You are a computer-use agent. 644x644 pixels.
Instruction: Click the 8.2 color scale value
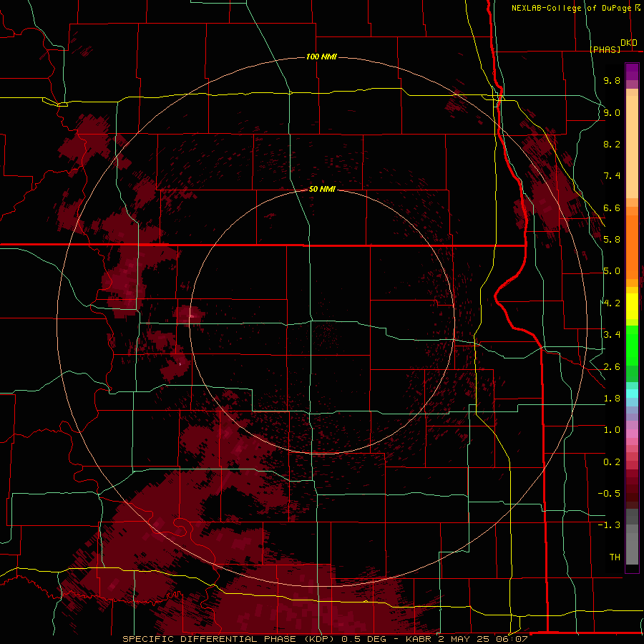(x=612, y=144)
